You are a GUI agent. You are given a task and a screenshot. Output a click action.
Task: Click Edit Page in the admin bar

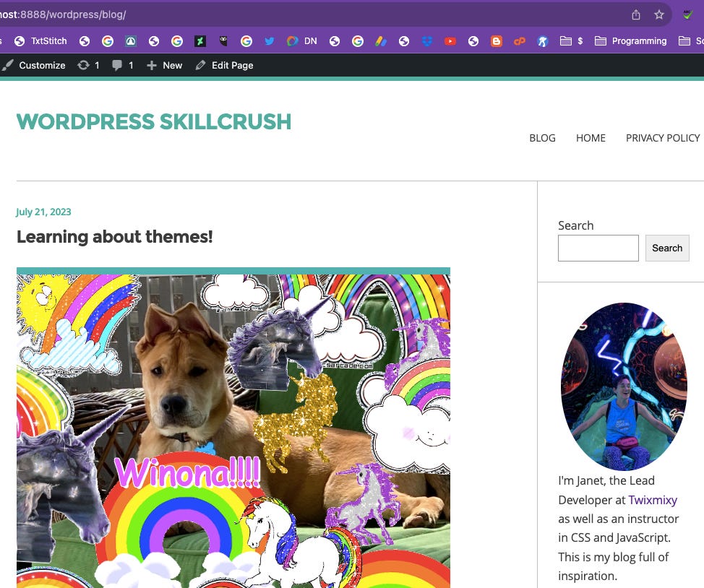tap(225, 66)
